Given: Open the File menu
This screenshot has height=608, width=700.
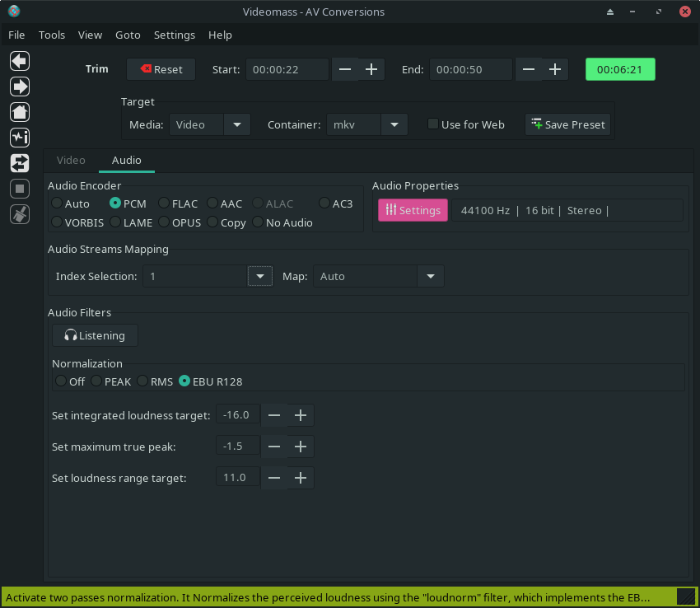Looking at the screenshot, I should click(16, 35).
